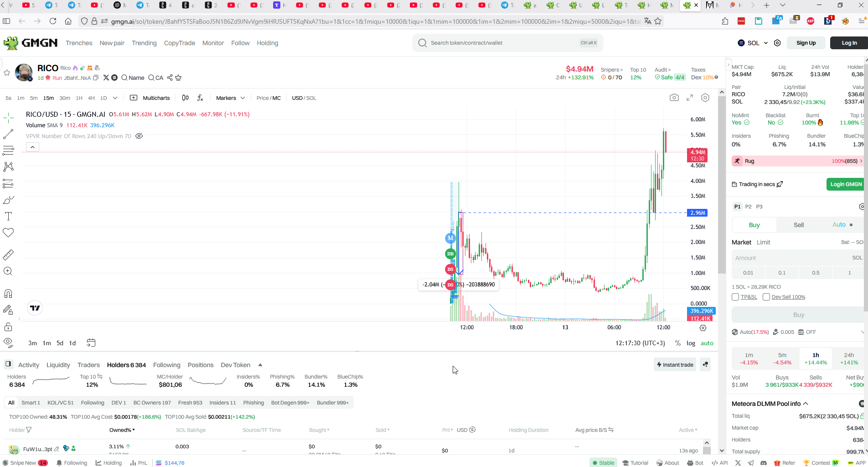Bookmark this page with the star
Screen dimensions: 868x467
tap(658, 21)
